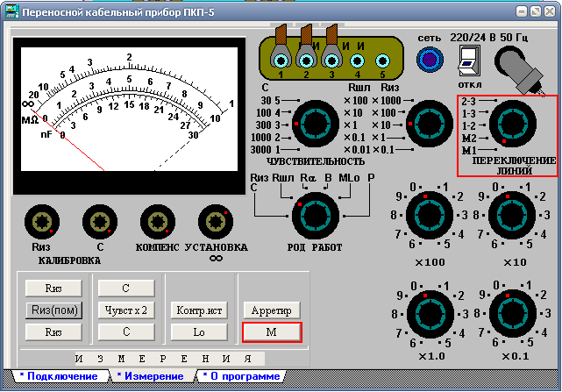Adjust the КОМПЕНС compensation knob
Screen dimensions: 562x392
click(158, 222)
